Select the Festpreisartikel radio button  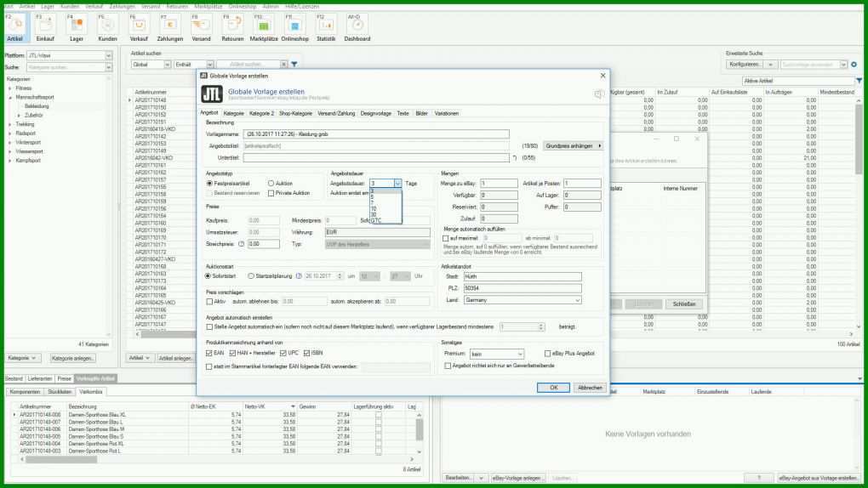pos(209,183)
